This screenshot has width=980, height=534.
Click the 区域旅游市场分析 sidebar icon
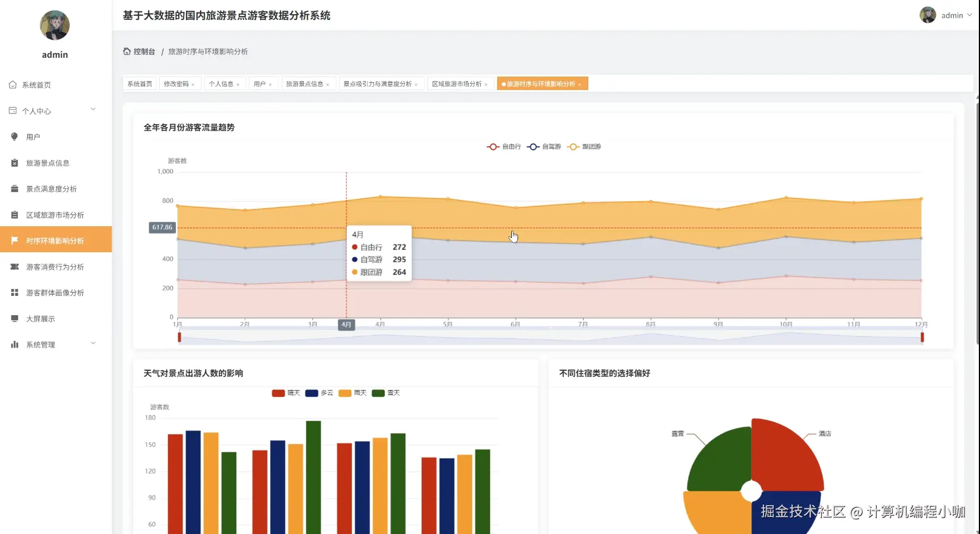click(15, 215)
